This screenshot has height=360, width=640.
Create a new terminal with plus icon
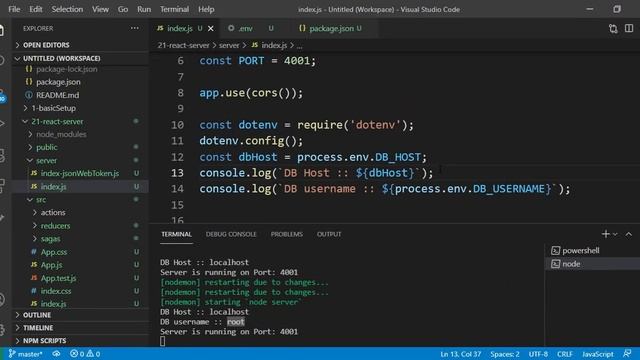606,234
